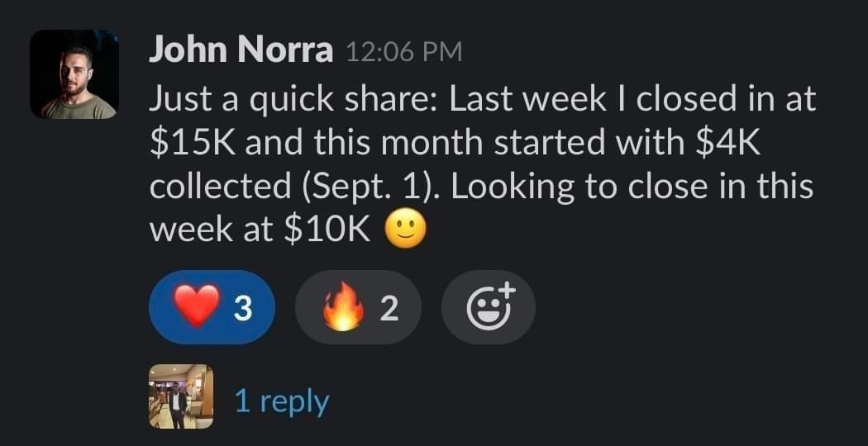Screen dimensions: 868x446
Task: Click the "$15K" text in the message
Action: click(x=194, y=144)
